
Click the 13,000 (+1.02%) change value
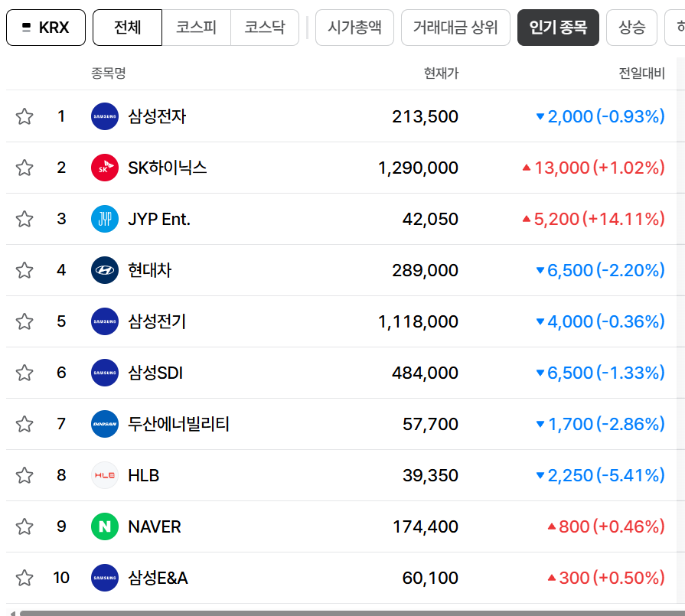point(594,168)
